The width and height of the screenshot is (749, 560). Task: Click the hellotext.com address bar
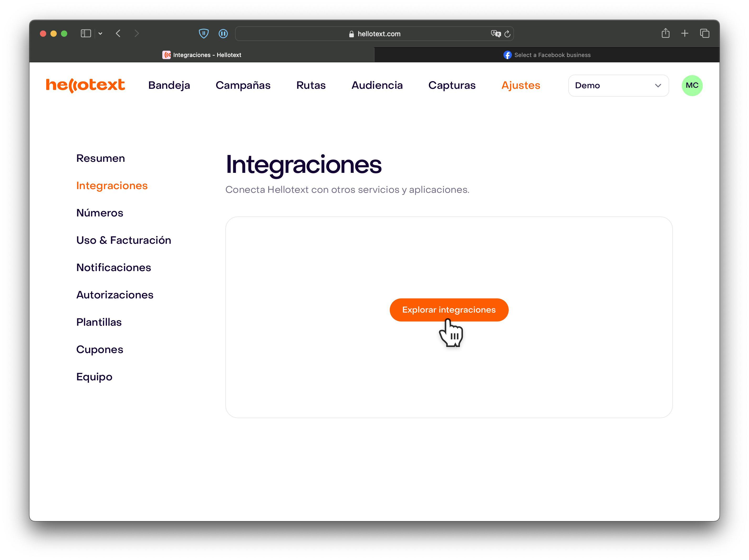[x=374, y=34]
